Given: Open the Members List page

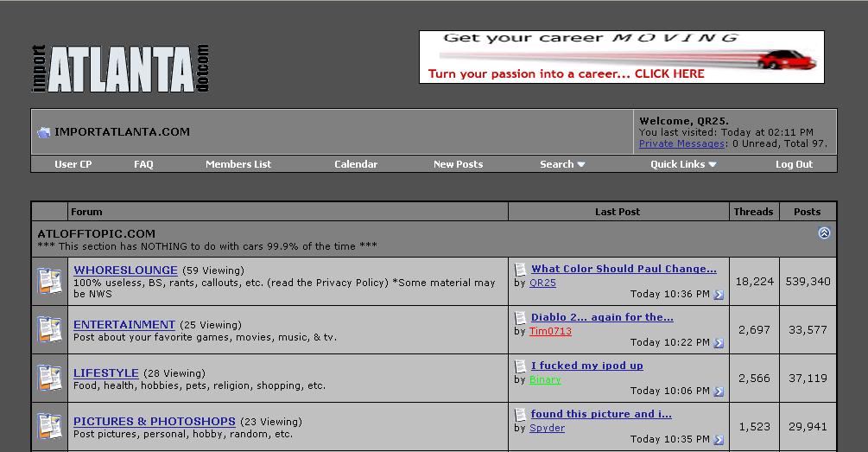Looking at the screenshot, I should [238, 164].
